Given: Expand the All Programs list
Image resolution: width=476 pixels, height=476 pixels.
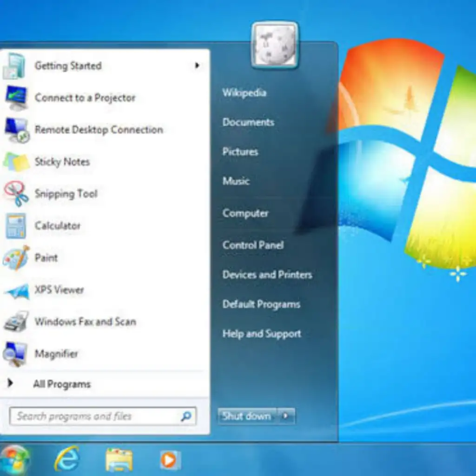Looking at the screenshot, I should click(x=61, y=384).
